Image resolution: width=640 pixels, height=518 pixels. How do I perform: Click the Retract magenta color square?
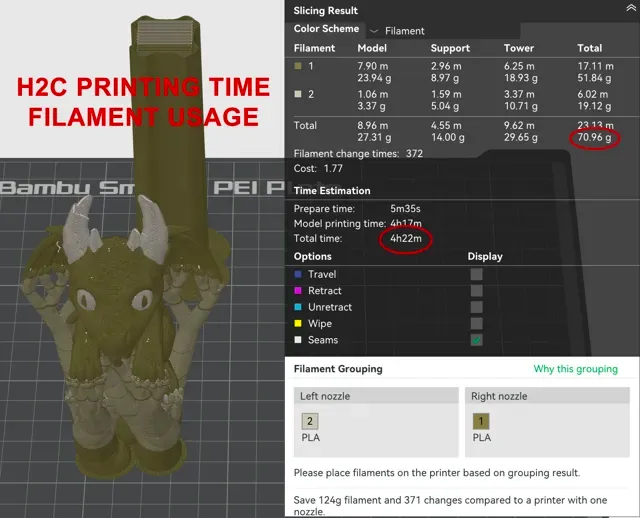[298, 291]
